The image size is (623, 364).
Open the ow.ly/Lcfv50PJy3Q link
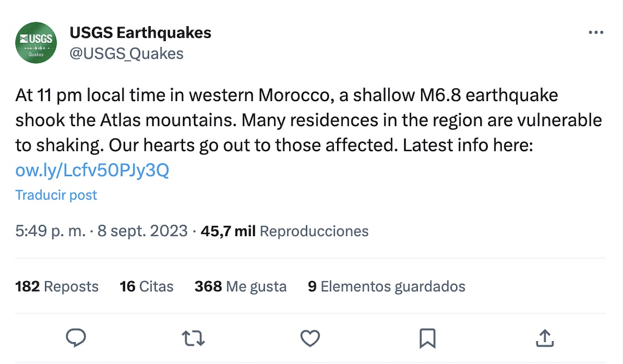pos(92,170)
